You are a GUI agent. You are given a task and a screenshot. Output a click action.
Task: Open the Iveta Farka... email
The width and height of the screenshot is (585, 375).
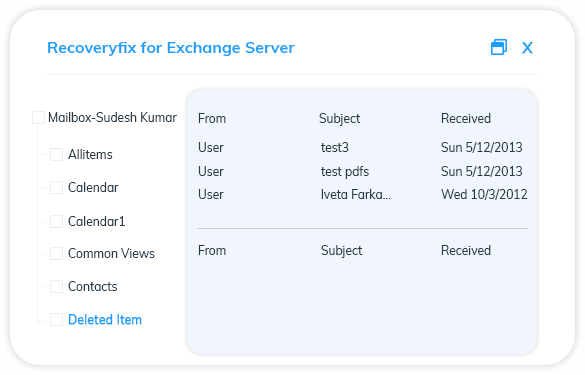click(x=362, y=194)
